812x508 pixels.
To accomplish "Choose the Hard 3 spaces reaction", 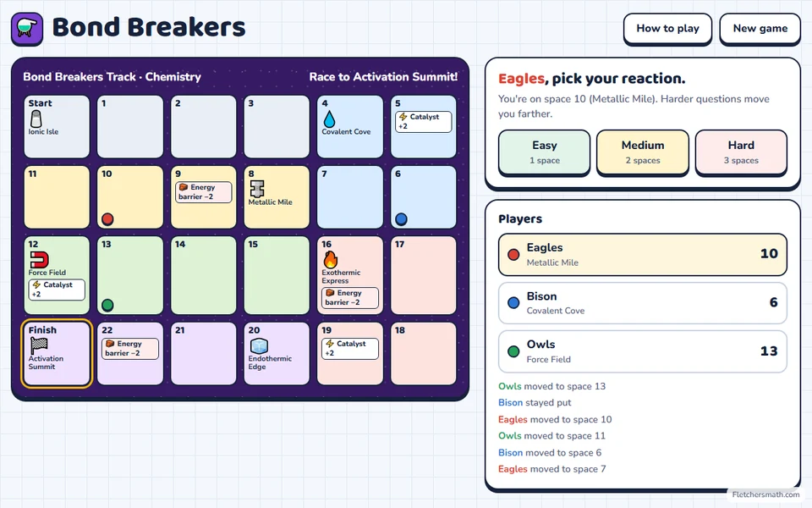I will click(741, 152).
